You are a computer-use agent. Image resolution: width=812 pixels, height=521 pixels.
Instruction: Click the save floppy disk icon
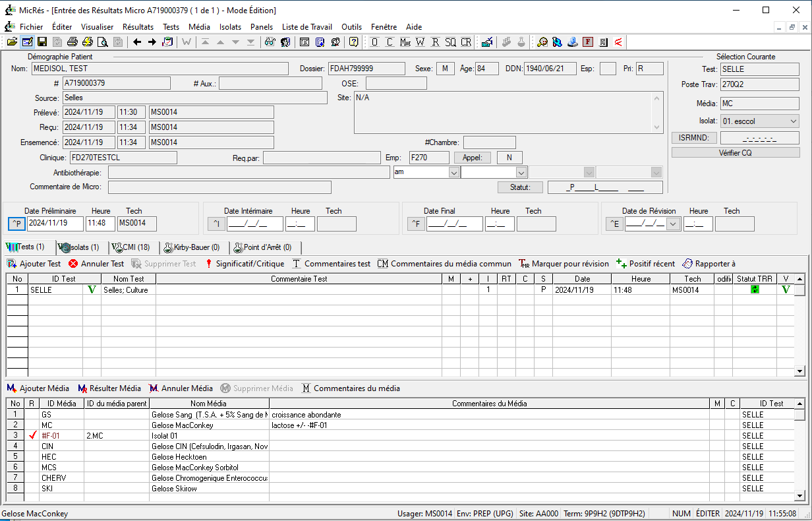42,42
